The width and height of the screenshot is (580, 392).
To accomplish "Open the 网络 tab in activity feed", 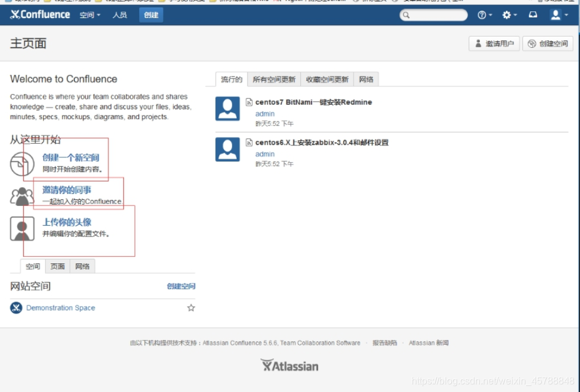I will (x=366, y=79).
